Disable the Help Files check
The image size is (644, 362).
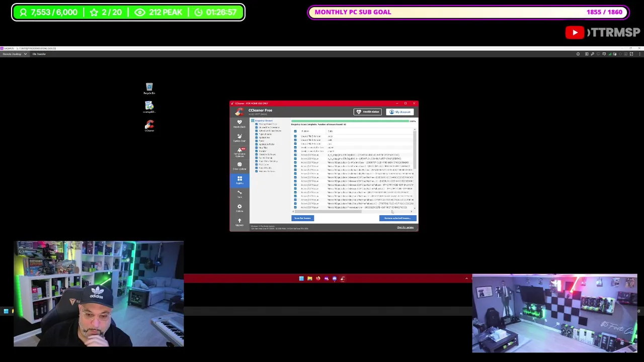257,148
